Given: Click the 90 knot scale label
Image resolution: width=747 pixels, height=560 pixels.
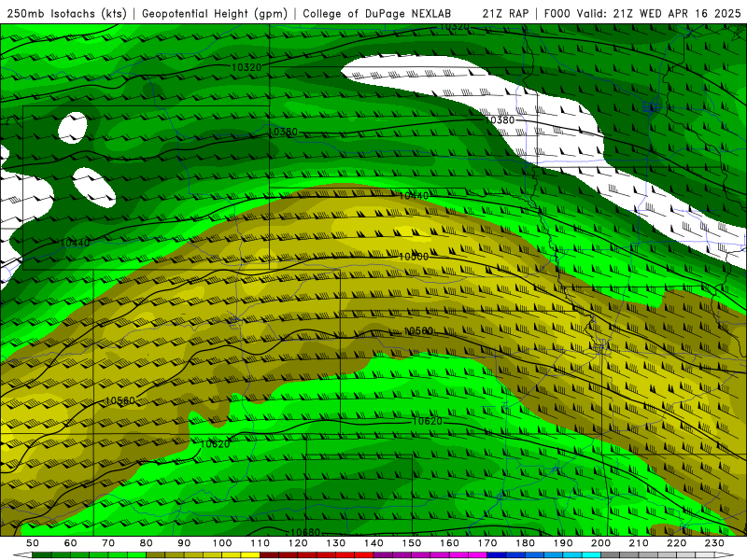Looking at the screenshot, I should click(184, 543).
